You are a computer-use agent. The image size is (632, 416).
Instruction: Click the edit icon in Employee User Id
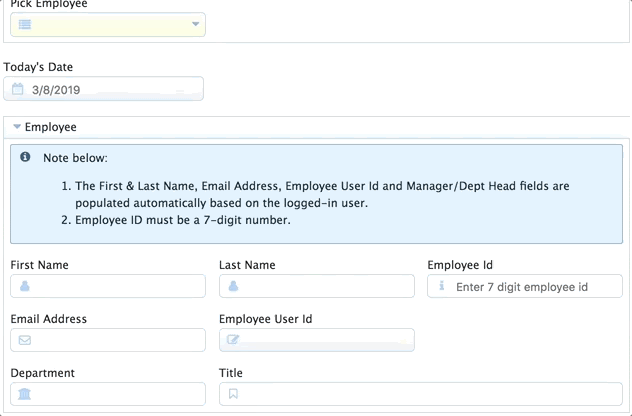point(233,339)
